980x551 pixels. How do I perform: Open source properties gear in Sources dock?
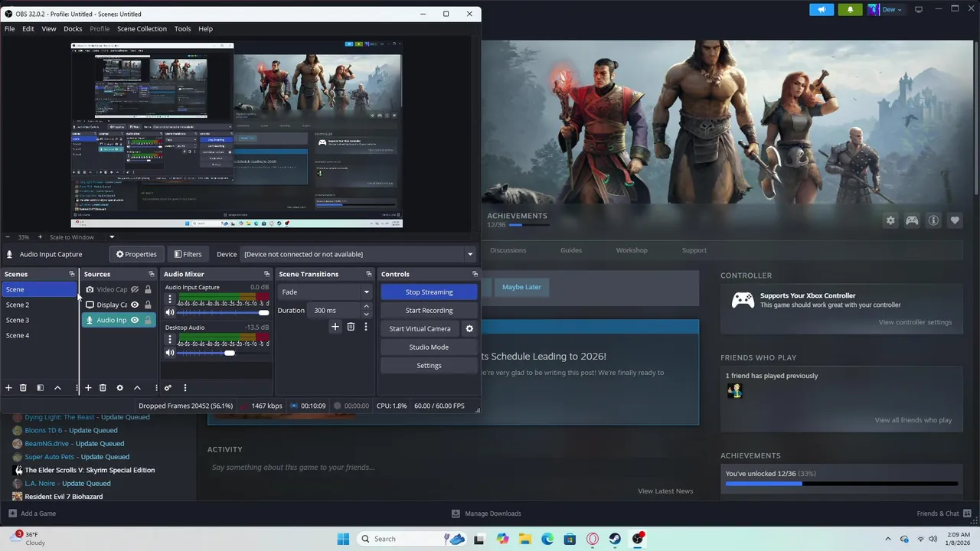click(119, 388)
